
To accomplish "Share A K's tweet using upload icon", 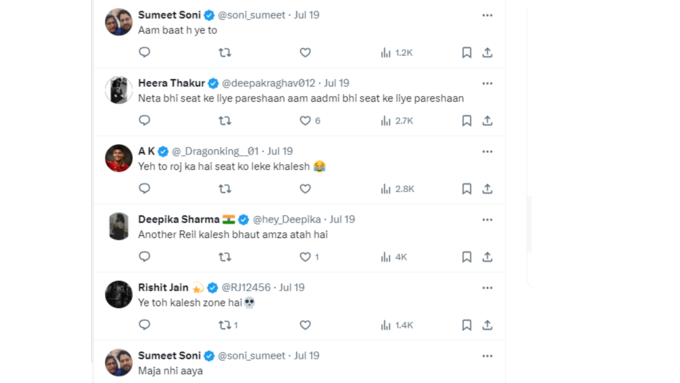I will (487, 189).
